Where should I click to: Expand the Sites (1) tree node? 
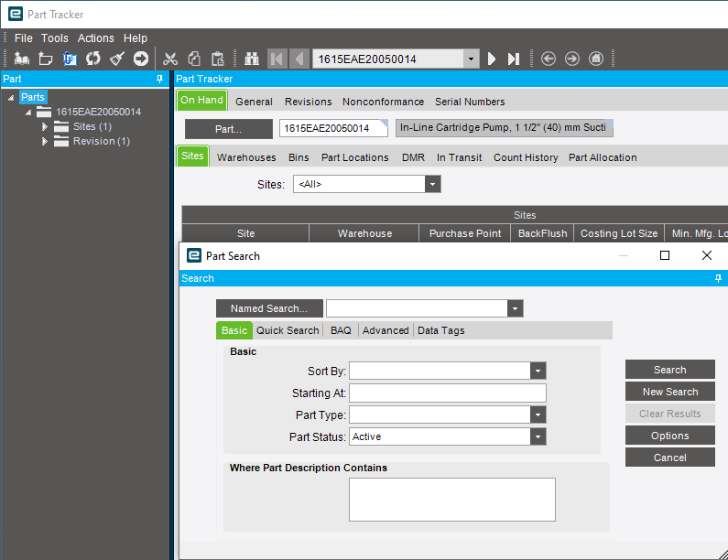coord(45,126)
